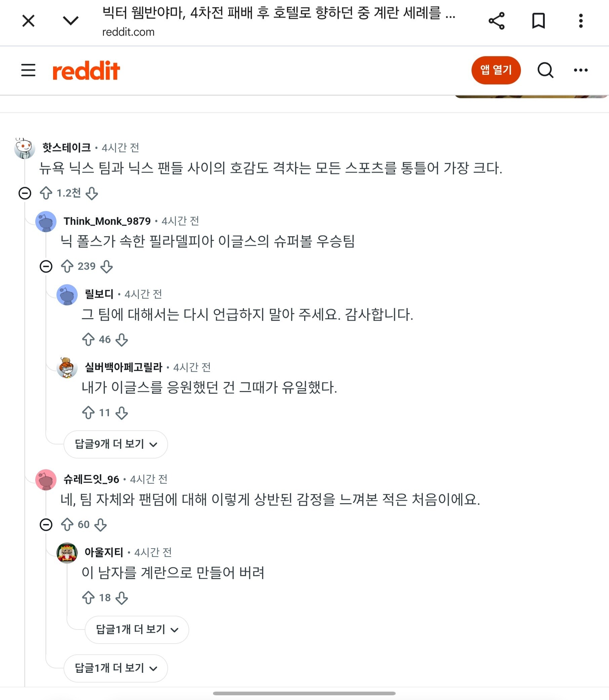Collapse the 핫스테이크 comment thread
This screenshot has height=700, width=609.
(x=25, y=193)
